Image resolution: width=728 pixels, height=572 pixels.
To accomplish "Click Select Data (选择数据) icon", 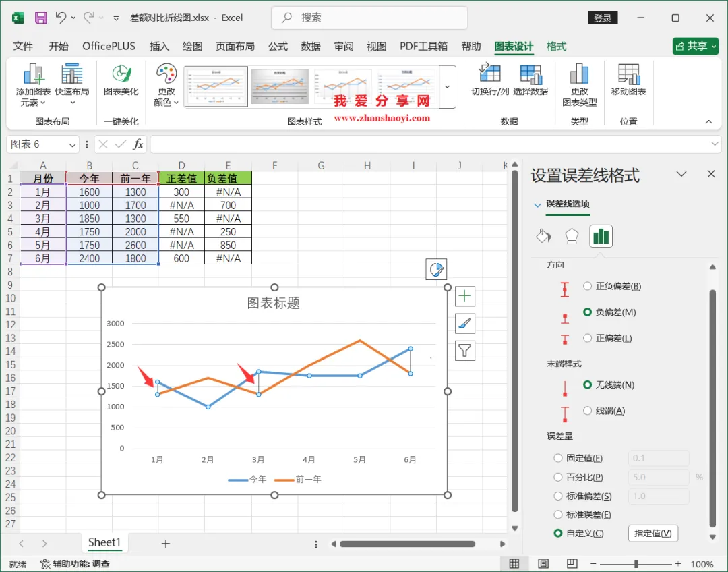I will pyautogui.click(x=530, y=80).
